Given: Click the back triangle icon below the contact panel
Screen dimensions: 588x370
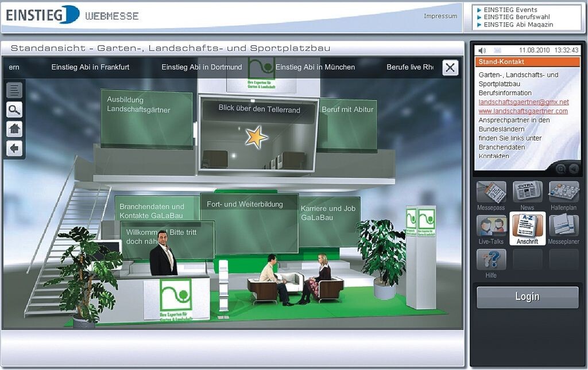Looking at the screenshot, I should pos(574,169).
